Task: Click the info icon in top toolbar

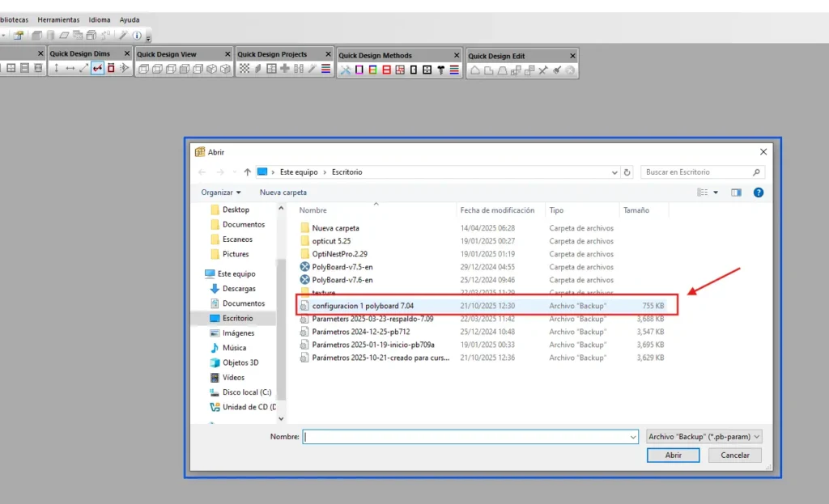Action: click(x=137, y=36)
